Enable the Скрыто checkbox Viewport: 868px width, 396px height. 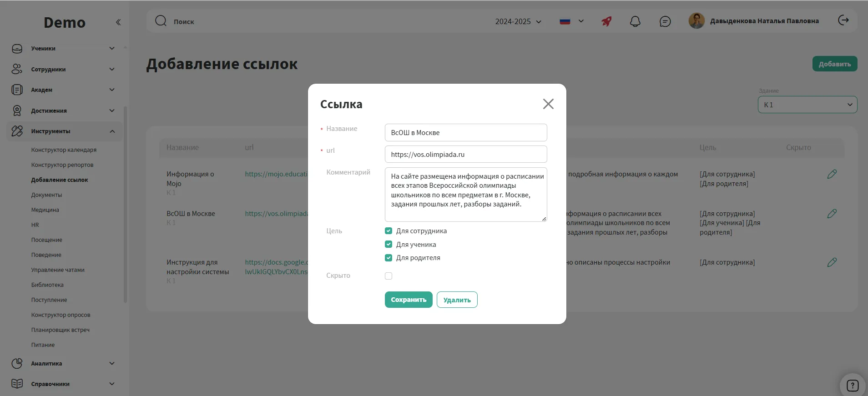389,276
